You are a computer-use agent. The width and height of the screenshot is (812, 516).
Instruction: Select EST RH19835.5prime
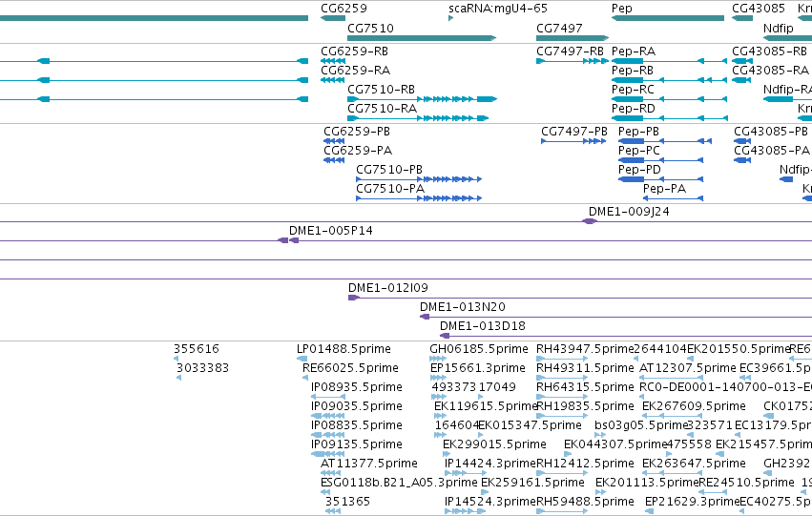(x=585, y=407)
